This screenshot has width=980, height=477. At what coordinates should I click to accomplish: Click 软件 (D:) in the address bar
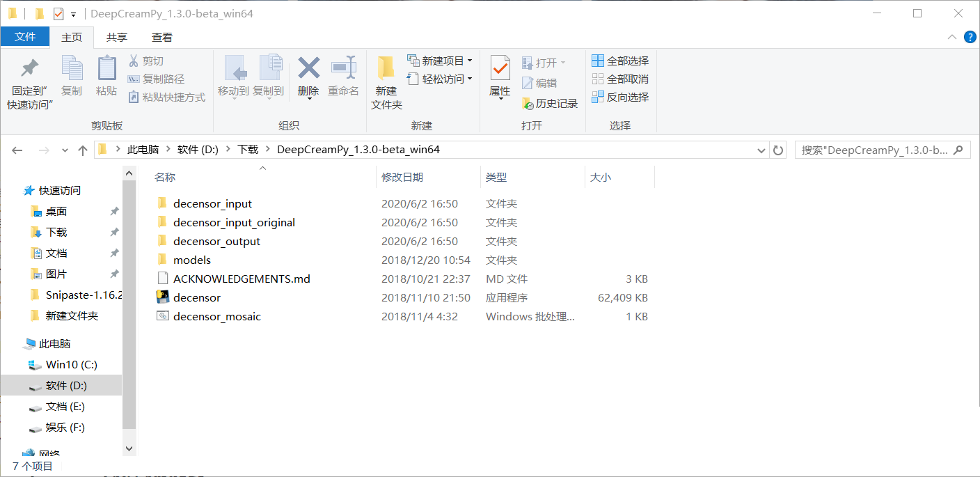coord(198,150)
